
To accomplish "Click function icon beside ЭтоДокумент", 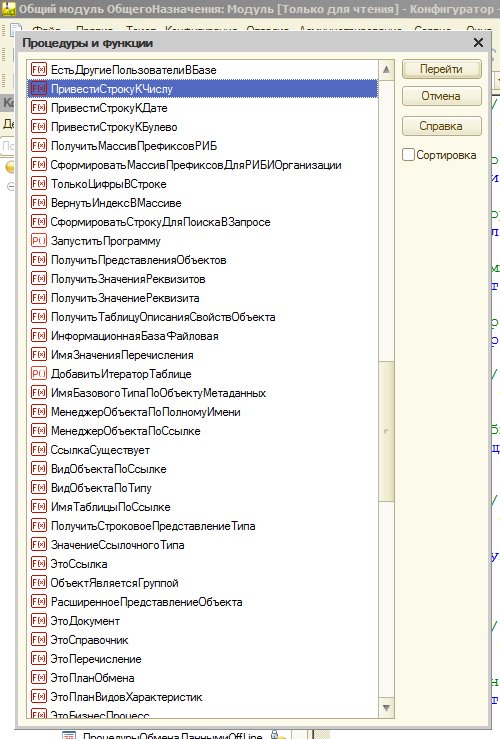I will click(x=39, y=621).
